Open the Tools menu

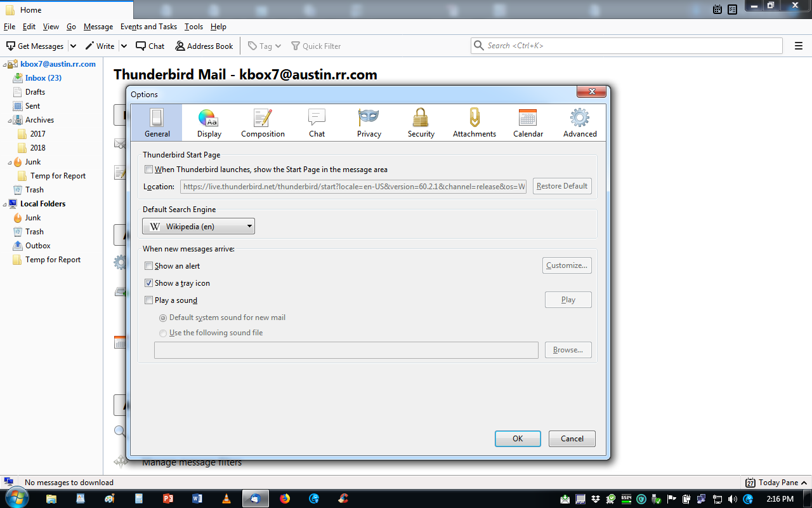tap(193, 27)
